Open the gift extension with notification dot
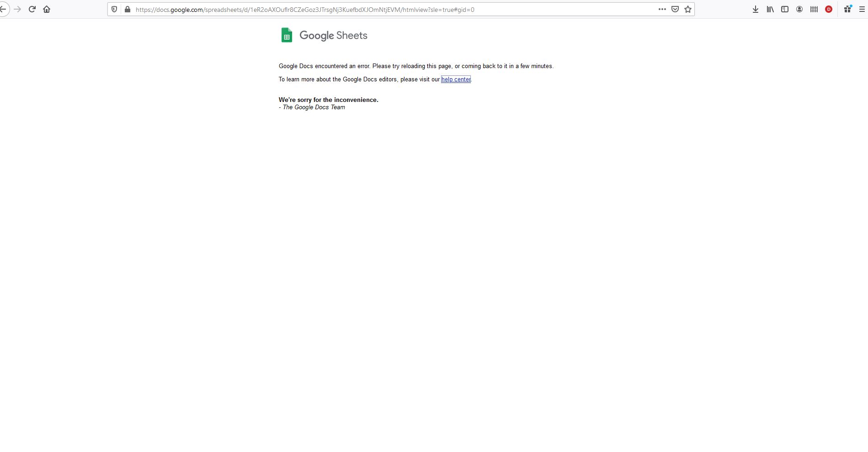Image resolution: width=868 pixels, height=452 pixels. [x=847, y=9]
